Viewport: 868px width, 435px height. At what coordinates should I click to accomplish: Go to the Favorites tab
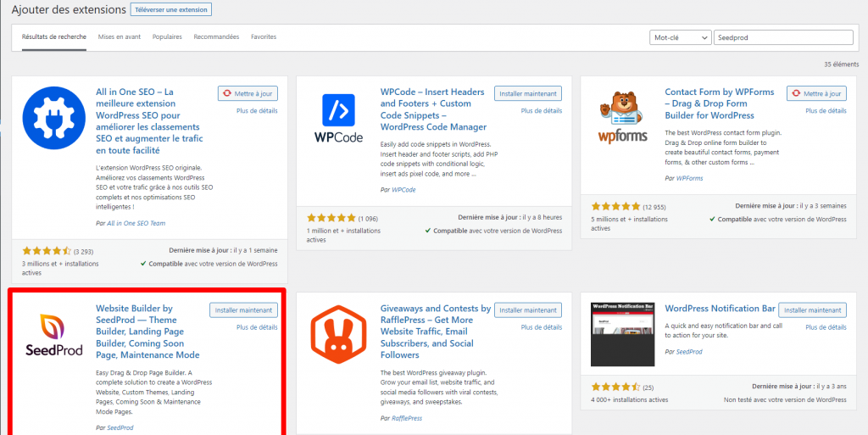pyautogui.click(x=264, y=37)
